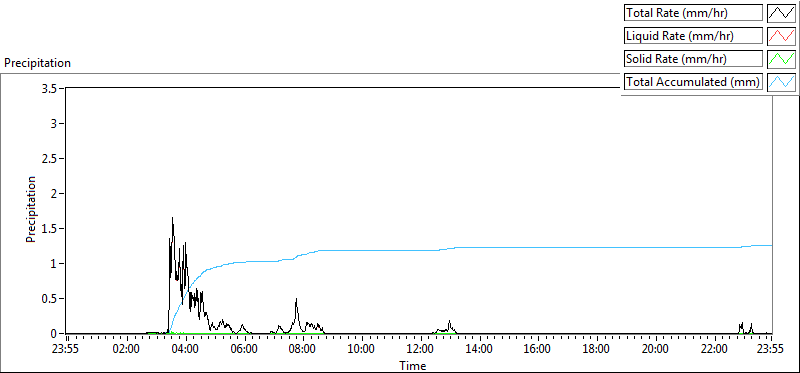
Task: Click the 0.5 Y-axis scale marker
Action: tap(50, 299)
